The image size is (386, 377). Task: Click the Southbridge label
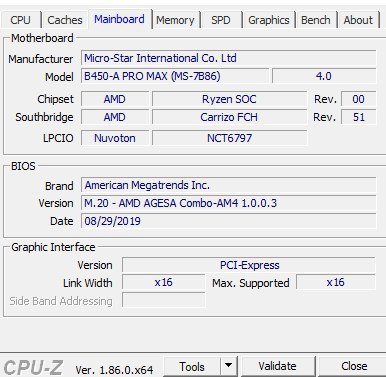[44, 117]
